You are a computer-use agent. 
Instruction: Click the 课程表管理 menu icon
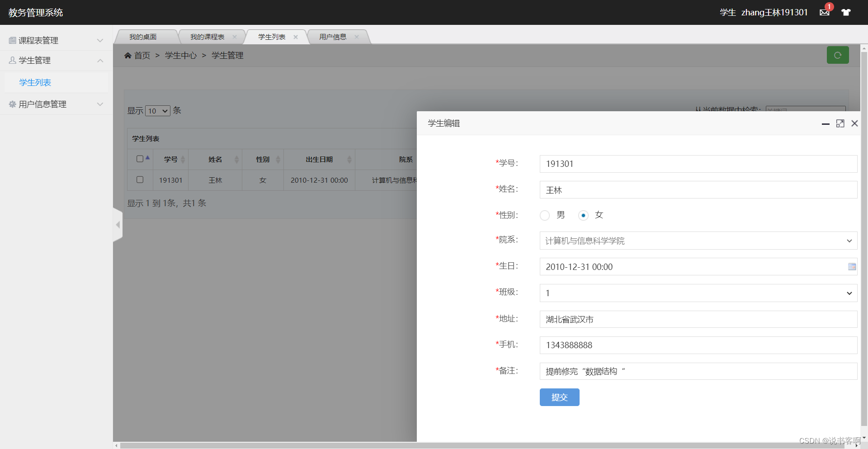(13, 41)
